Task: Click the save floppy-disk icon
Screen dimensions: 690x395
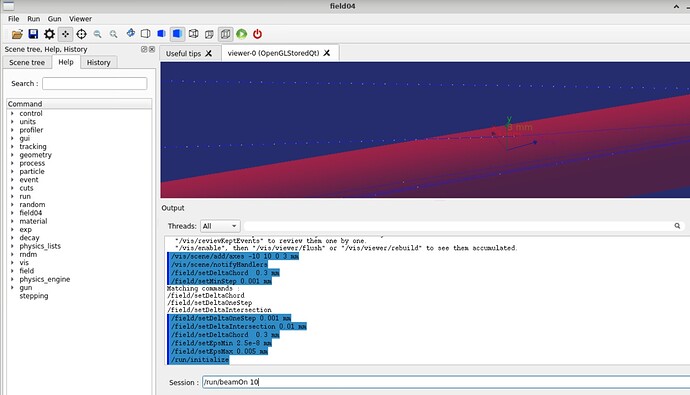Action: [x=33, y=34]
